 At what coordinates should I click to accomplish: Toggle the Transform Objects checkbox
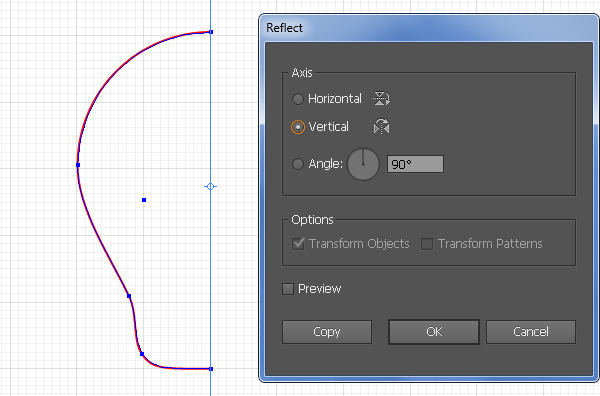[298, 244]
